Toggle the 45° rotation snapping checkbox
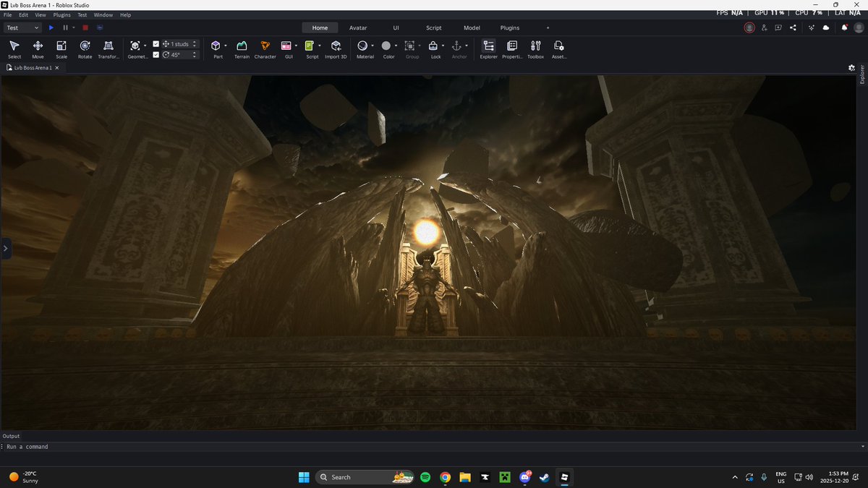The height and width of the screenshot is (488, 868). [x=156, y=54]
